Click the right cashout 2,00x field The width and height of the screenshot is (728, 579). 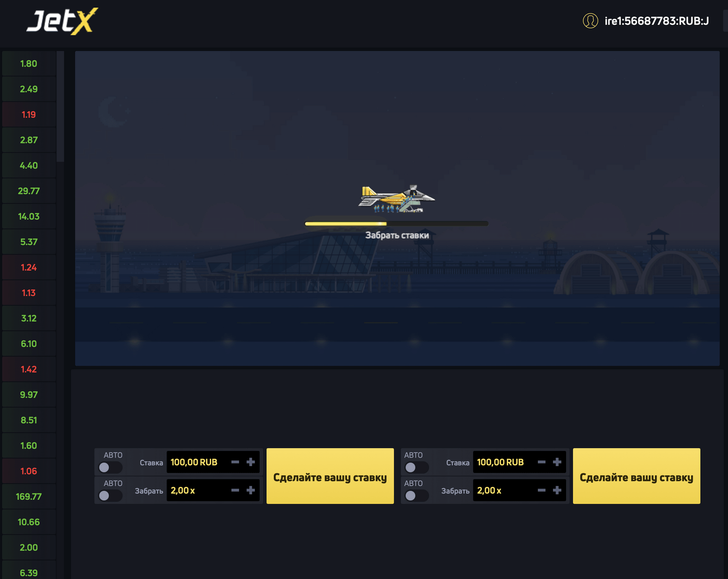[x=503, y=490]
